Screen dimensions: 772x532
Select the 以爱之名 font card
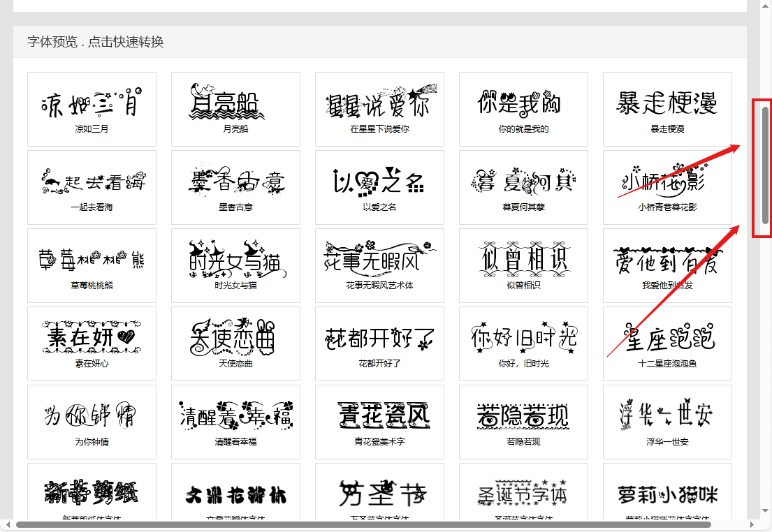379,188
